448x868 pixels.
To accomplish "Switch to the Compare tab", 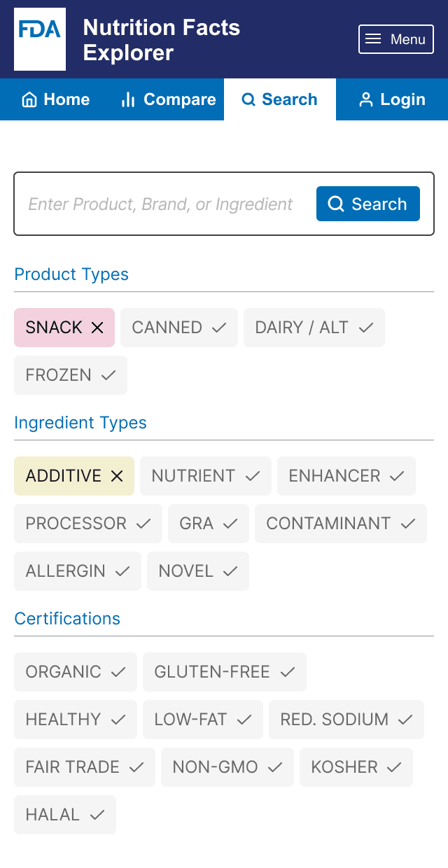I will pos(167,99).
